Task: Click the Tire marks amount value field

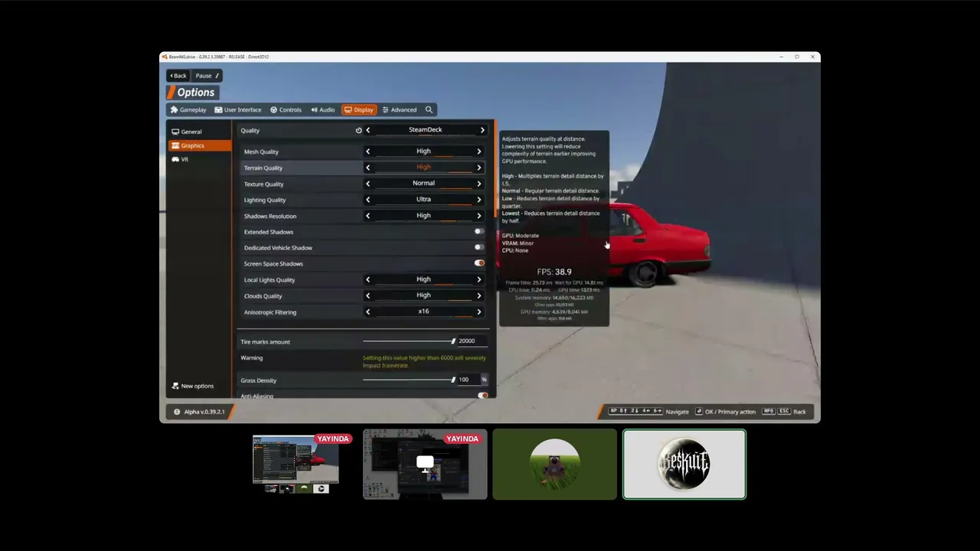Action: pyautogui.click(x=471, y=341)
